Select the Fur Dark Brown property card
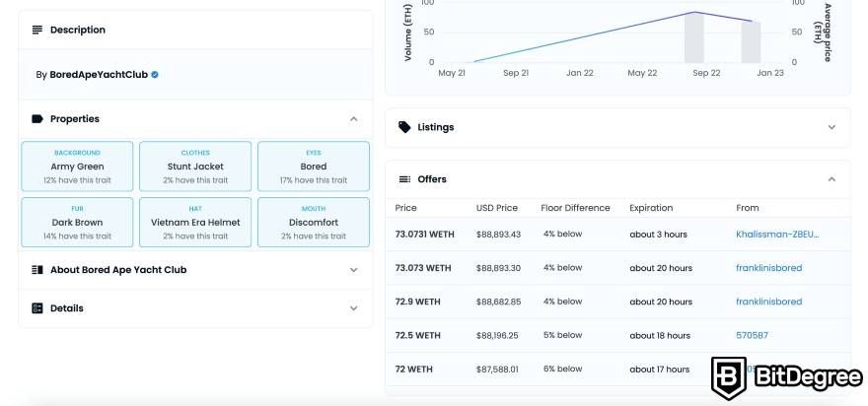This screenshot has width=868, height=406. tap(77, 223)
